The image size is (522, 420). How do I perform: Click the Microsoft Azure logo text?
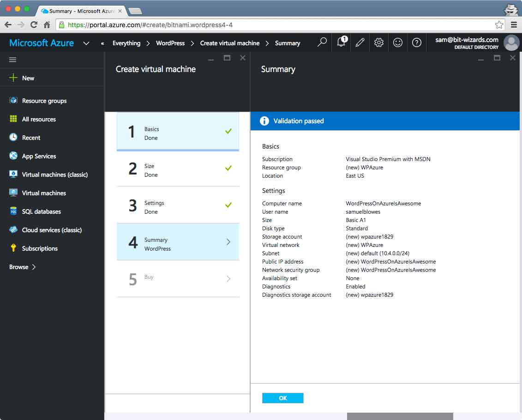click(x=42, y=43)
